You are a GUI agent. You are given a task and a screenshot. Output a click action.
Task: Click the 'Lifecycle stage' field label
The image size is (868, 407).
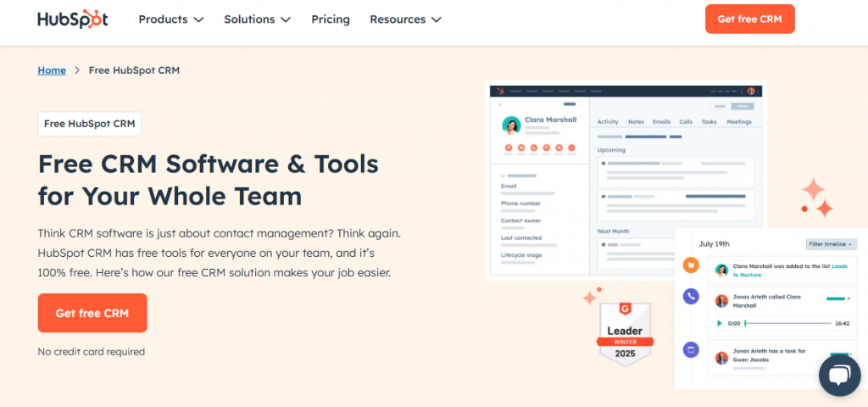(x=521, y=255)
